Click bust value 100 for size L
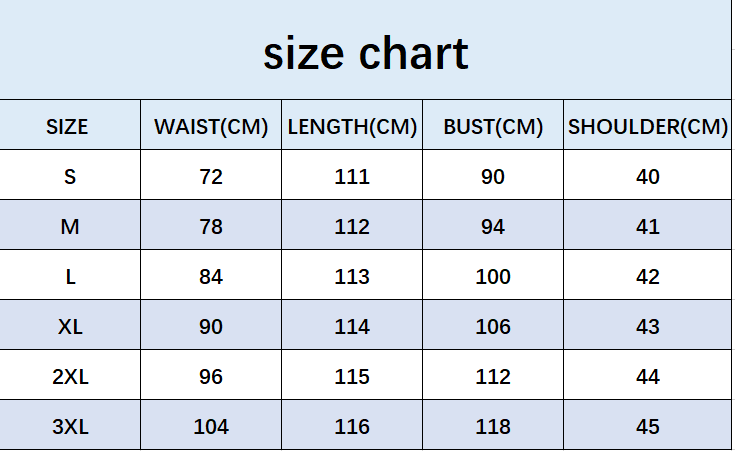The image size is (735, 451). click(493, 277)
